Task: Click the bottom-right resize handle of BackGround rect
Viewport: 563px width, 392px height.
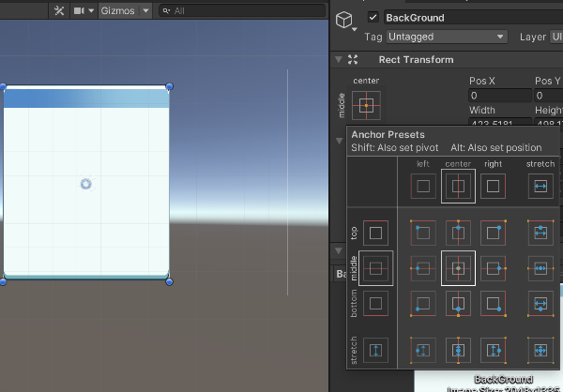Action: coord(169,281)
